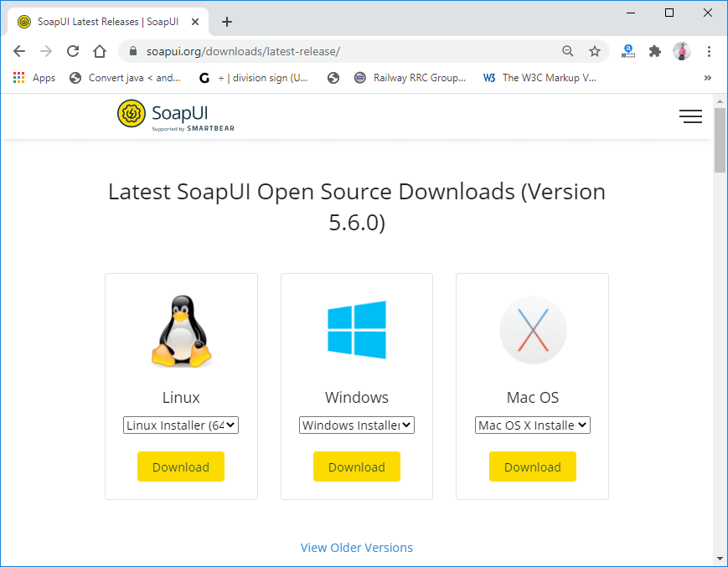Click the Windows logo image
The image size is (728, 567).
[x=357, y=330]
